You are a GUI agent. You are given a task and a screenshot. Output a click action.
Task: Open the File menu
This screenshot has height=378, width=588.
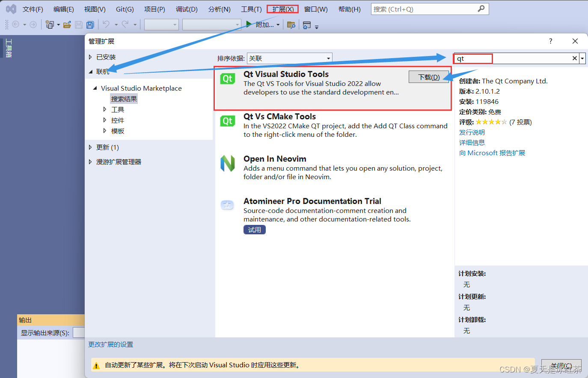(x=33, y=9)
